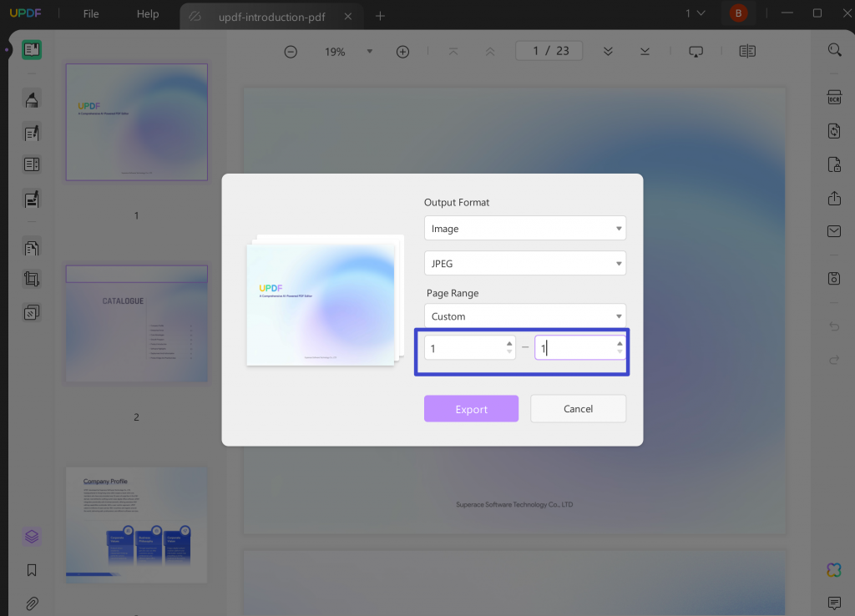Open attachments via the paperclip icon
Screen dimensions: 855x616
tap(31, 603)
